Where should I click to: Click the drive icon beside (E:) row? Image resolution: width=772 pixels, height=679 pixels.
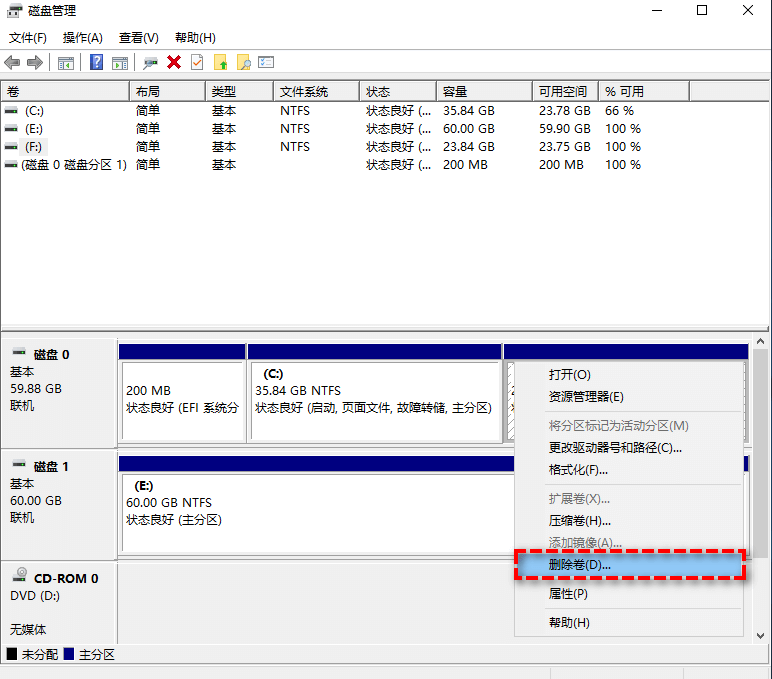[11, 129]
